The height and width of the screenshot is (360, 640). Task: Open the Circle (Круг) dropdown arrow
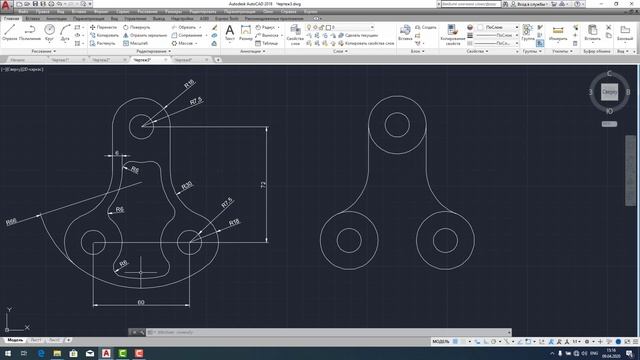(x=49, y=43)
